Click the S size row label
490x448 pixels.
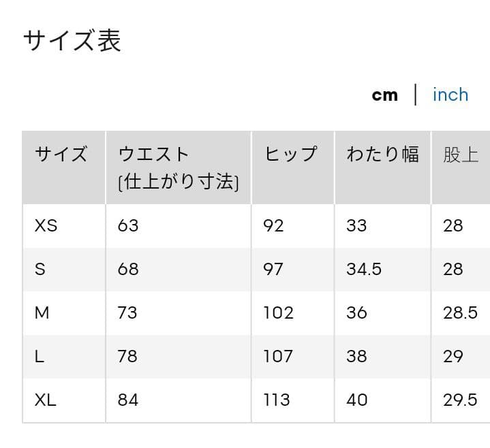(40, 269)
